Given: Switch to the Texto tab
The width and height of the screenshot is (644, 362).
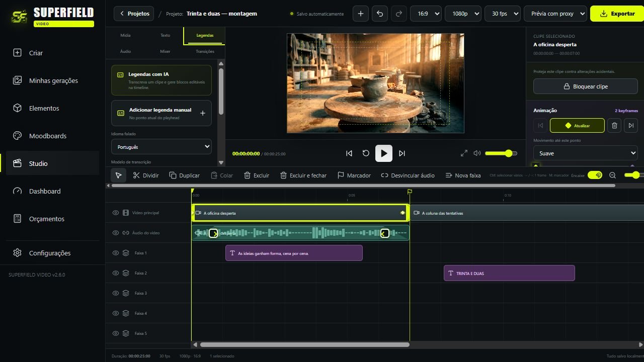Looking at the screenshot, I should coord(165,35).
